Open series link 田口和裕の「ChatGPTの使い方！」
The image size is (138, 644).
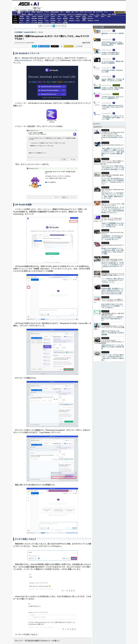click(x=27, y=32)
